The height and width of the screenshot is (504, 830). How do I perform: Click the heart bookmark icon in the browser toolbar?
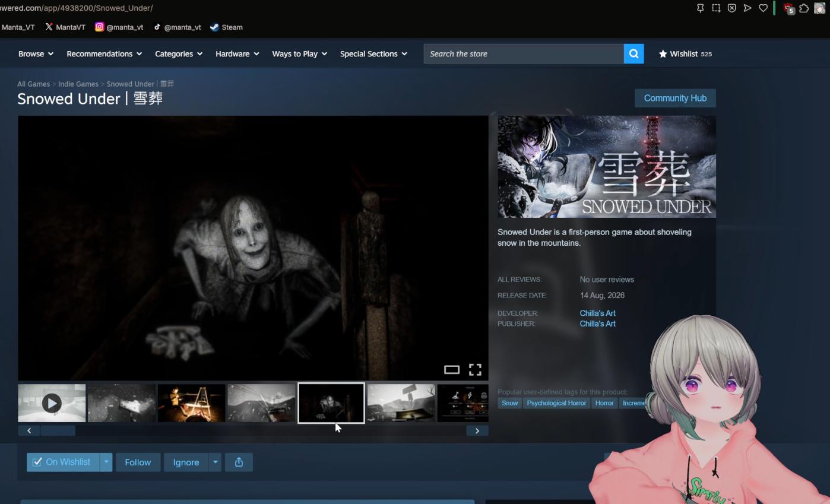point(764,8)
